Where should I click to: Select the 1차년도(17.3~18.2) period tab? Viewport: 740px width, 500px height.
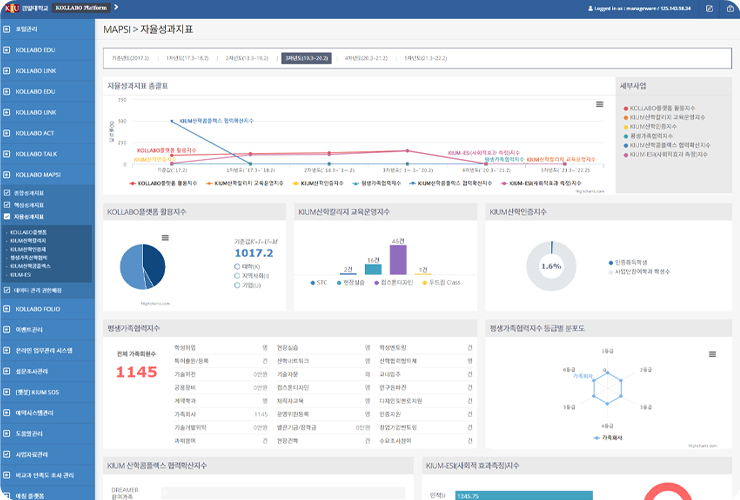coord(187,58)
